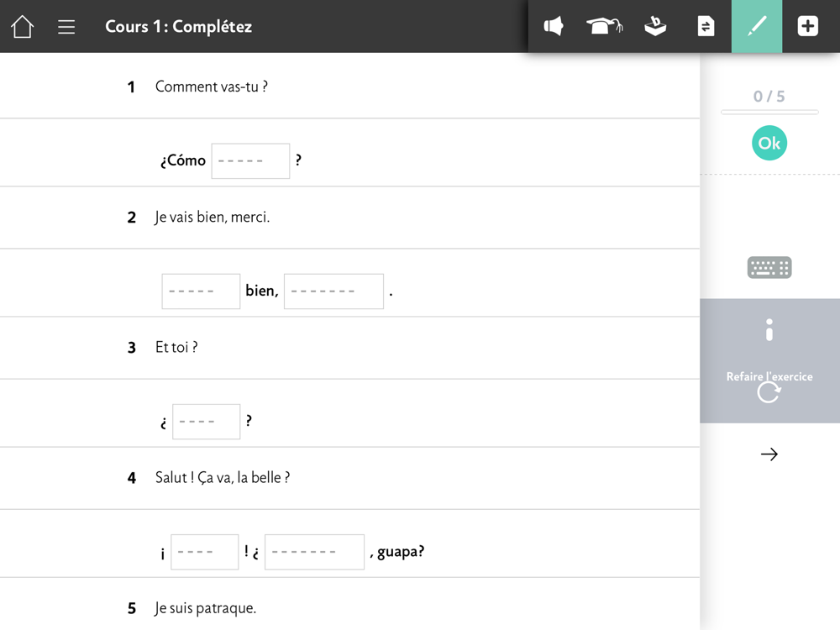
Task: Focus the blank before , guapa?
Action: click(314, 552)
